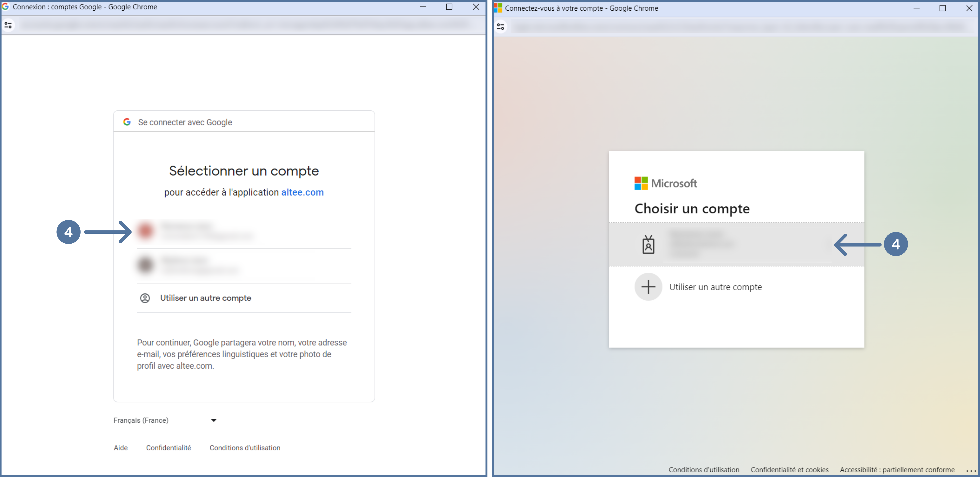Click the address bar in the Google window
Viewport: 980px width, 477px height.
(245, 25)
